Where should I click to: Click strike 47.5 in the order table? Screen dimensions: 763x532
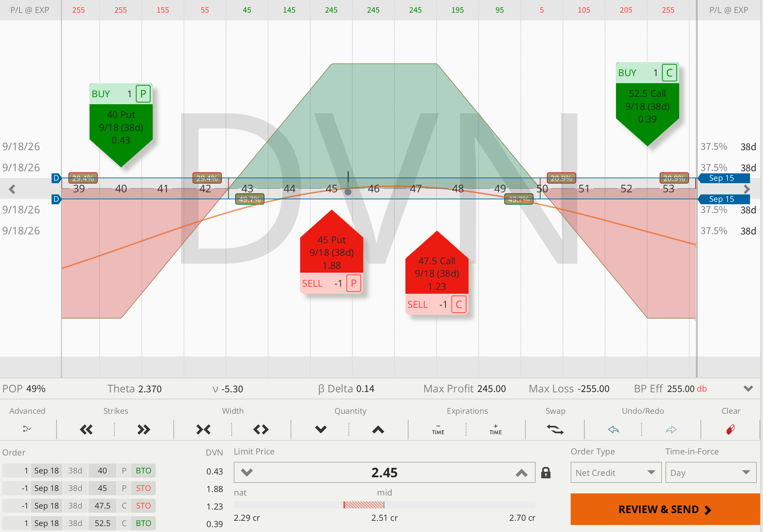tap(102, 506)
